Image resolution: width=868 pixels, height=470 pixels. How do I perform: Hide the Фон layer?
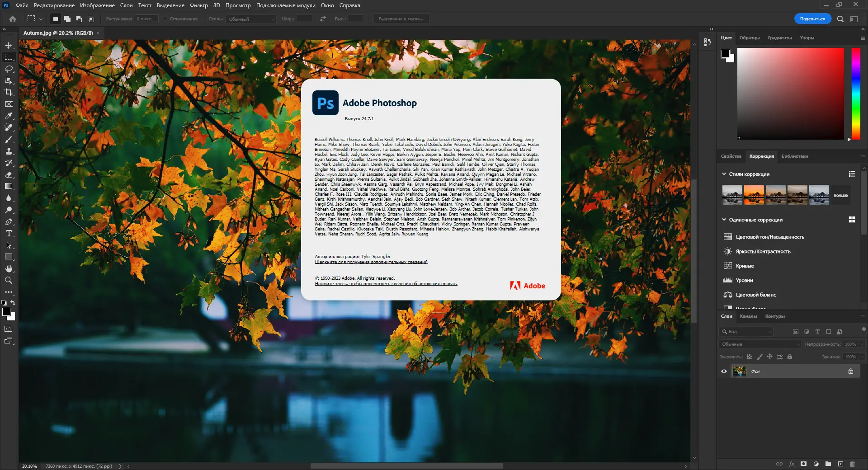point(724,371)
